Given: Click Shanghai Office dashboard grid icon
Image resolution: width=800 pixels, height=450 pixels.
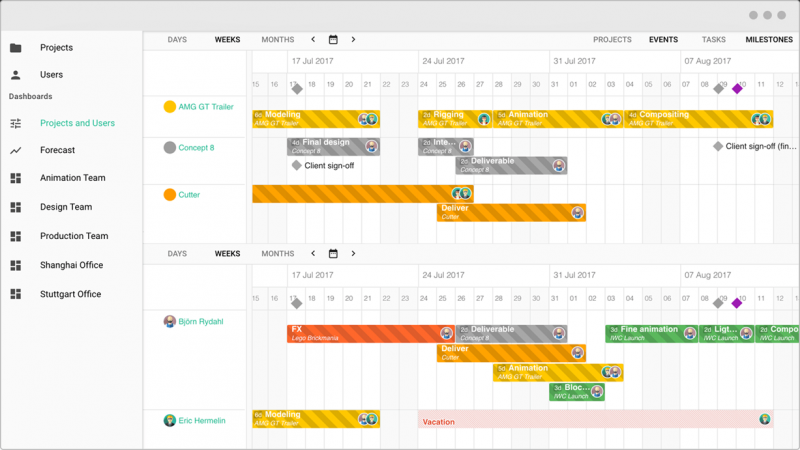Looking at the screenshot, I should pyautogui.click(x=16, y=265).
